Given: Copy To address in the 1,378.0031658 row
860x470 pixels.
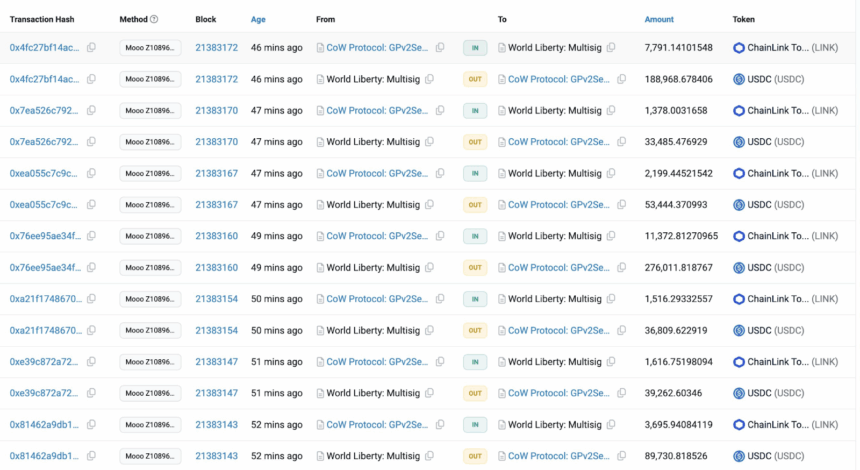Looking at the screenshot, I should pos(611,110).
